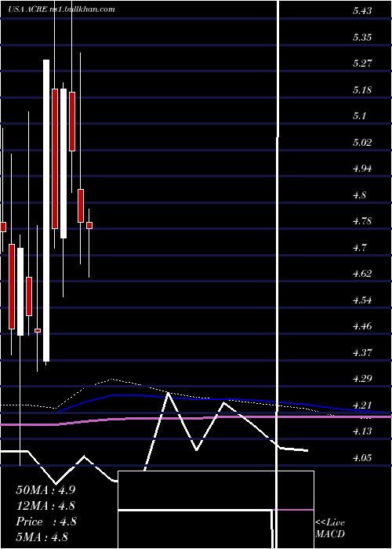The height and width of the screenshot is (549, 392).
Task: Click the 4.62 price axis label
Action: coord(362,274)
